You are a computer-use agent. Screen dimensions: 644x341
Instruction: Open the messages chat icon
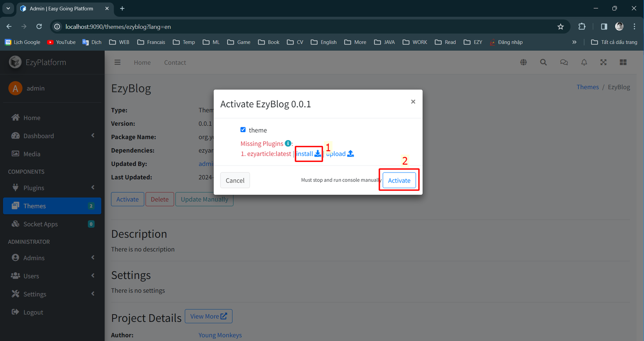(564, 62)
